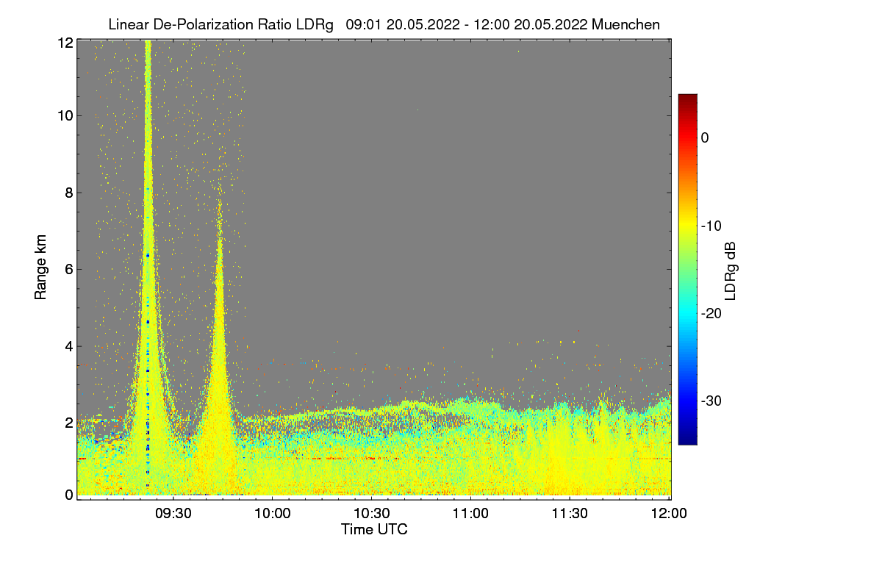Click the range tick label 12
Image resolution: width=882 pixels, height=588 pixels.
click(65, 43)
